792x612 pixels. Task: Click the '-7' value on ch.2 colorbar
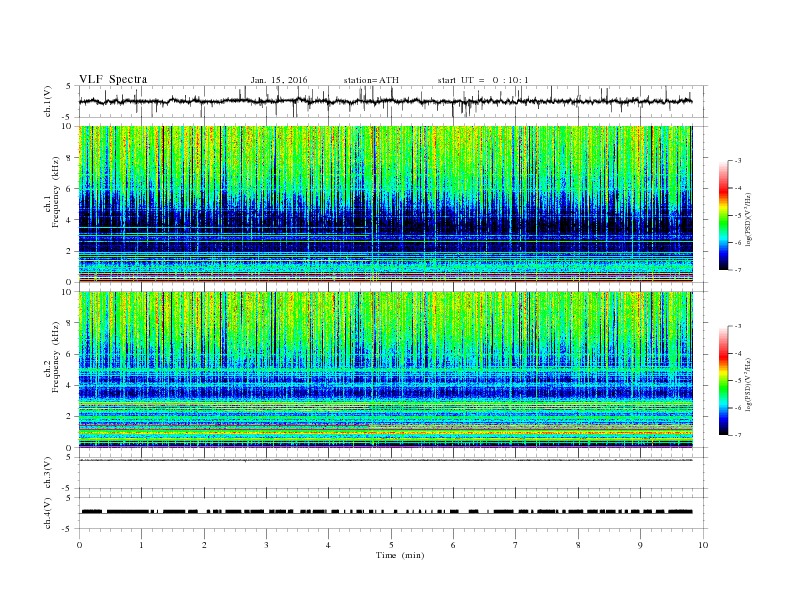tap(738, 435)
